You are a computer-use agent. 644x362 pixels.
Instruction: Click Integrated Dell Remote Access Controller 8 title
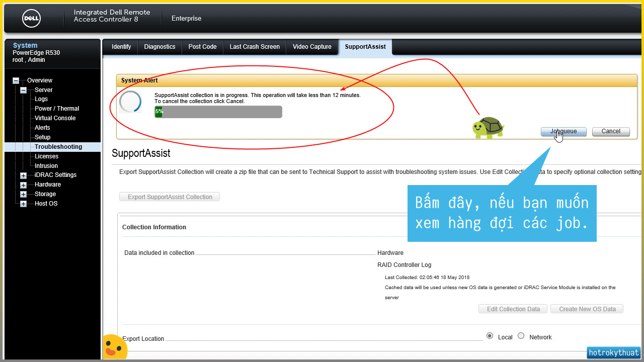click(x=112, y=16)
